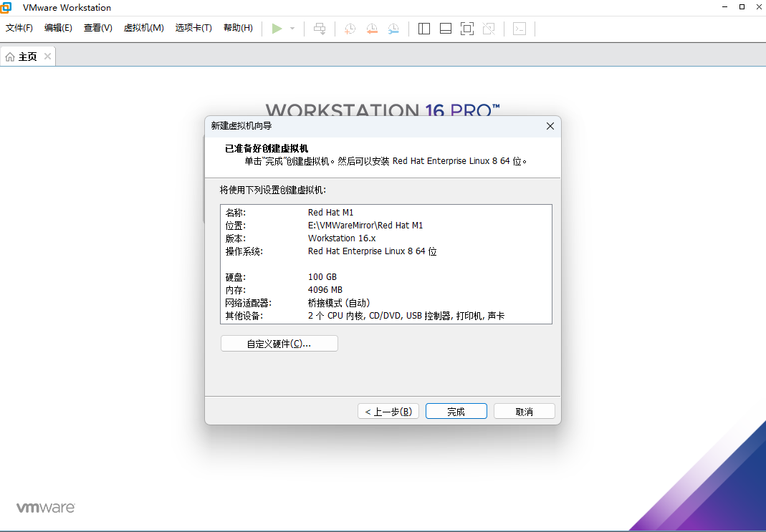Open the 帮助(H) menu
The image size is (766, 532).
pos(238,28)
